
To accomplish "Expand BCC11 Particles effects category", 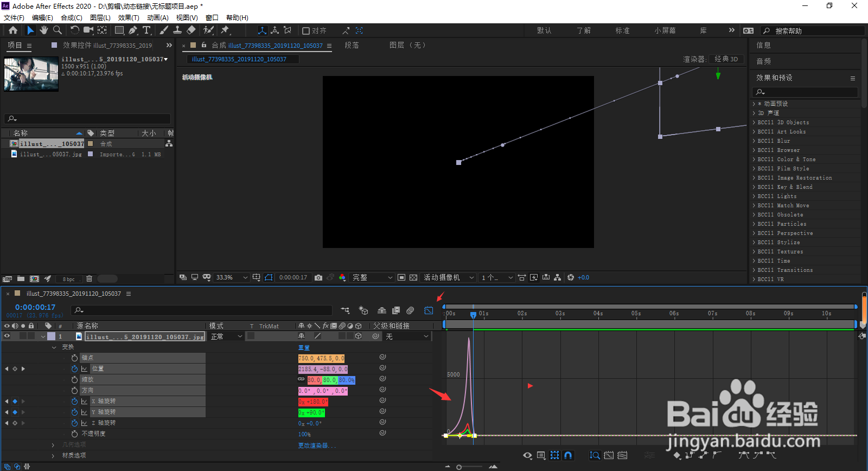I will (754, 224).
